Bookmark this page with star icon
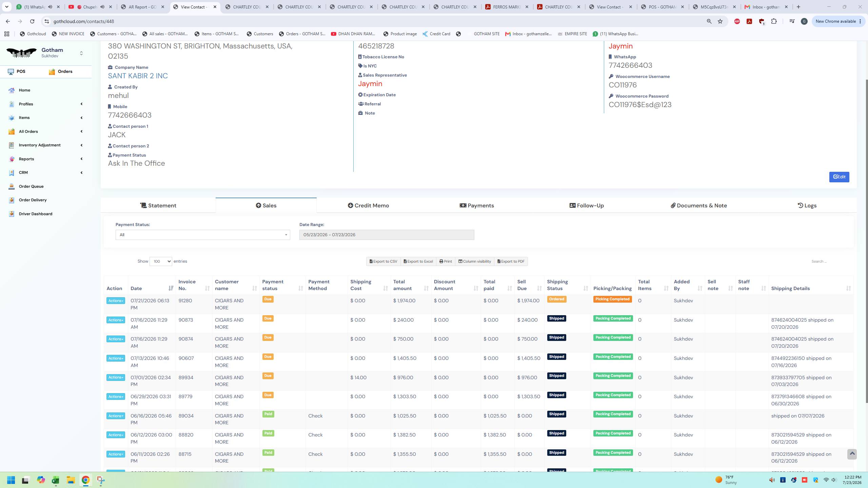This screenshot has width=868, height=488. click(720, 21)
